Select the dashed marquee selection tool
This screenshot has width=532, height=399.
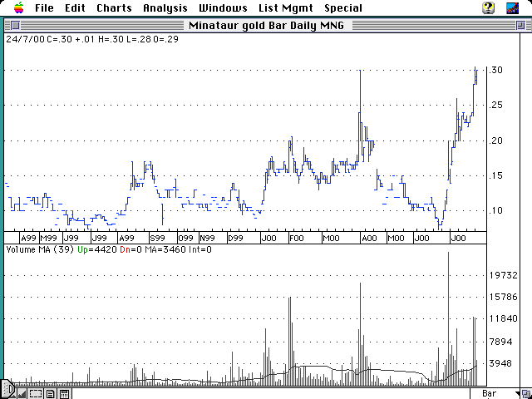pyautogui.click(x=36, y=393)
